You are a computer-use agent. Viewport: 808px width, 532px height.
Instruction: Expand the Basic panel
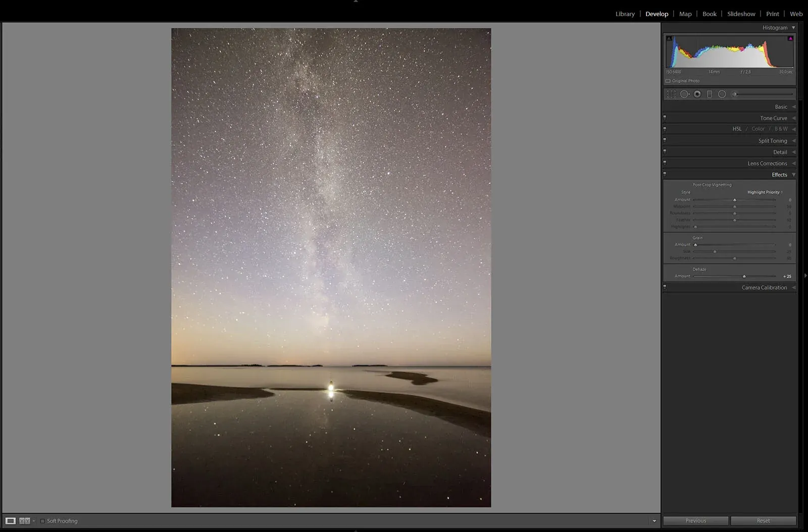(781, 107)
